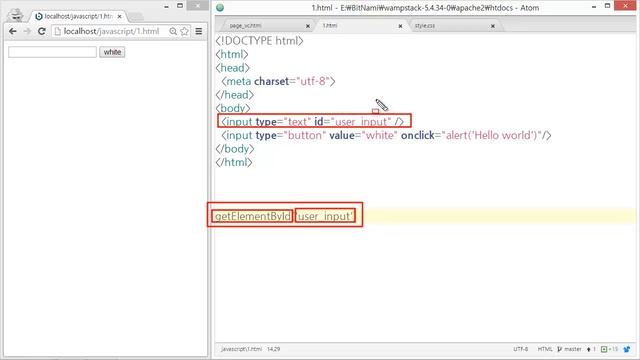The width and height of the screenshot is (640, 360).
Task: Focus the Chrome address bar URL
Action: (111, 31)
